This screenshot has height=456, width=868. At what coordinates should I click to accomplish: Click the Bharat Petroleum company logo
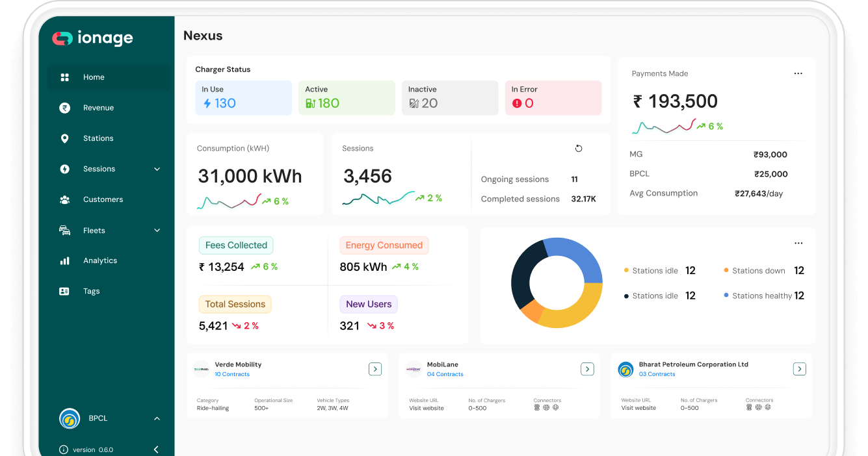tap(625, 370)
